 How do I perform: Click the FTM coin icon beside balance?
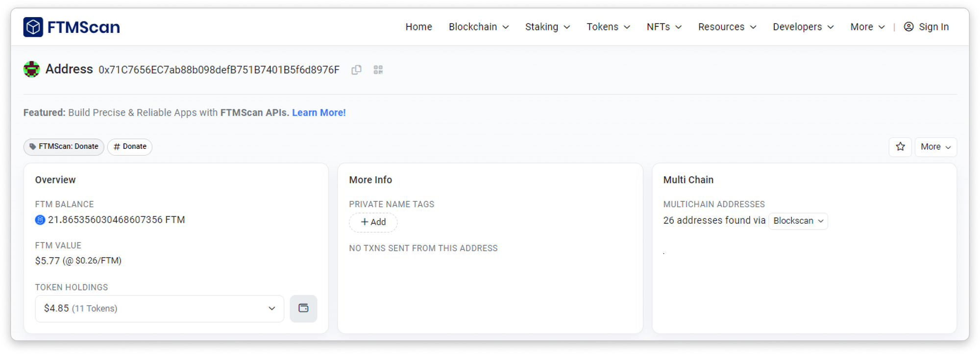click(40, 220)
